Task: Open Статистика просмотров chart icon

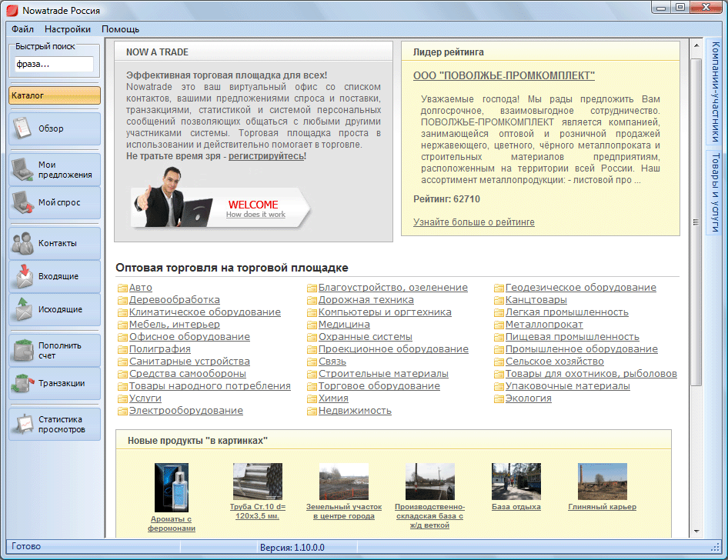Action: 24,424
